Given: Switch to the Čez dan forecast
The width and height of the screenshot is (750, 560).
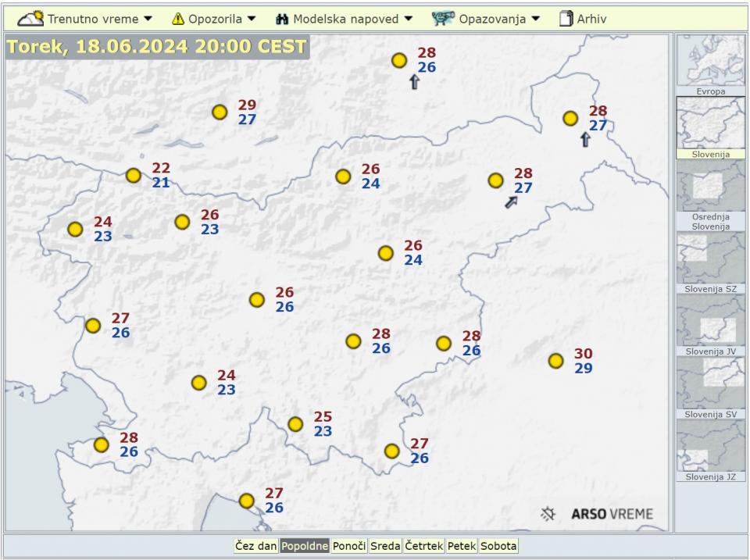Looking at the screenshot, I should [256, 547].
